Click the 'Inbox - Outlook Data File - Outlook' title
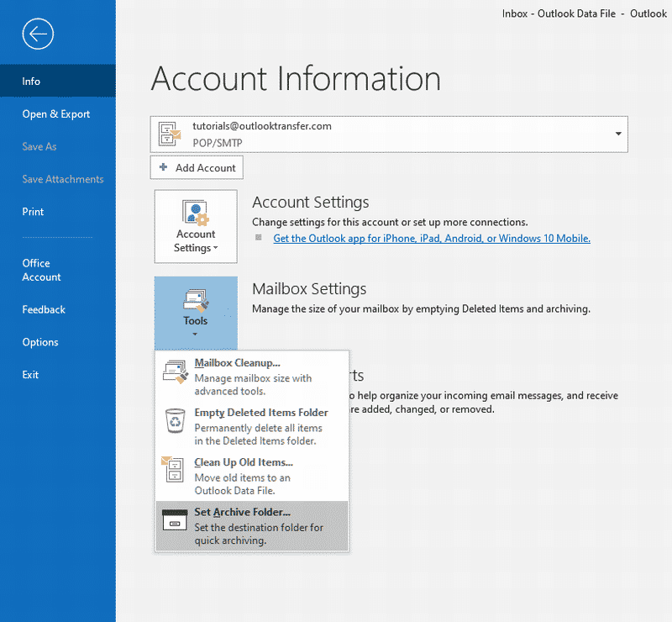Image resolution: width=672 pixels, height=622 pixels. tap(584, 13)
